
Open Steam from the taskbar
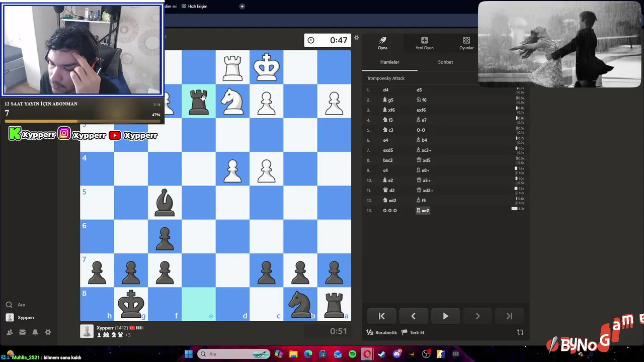(x=382, y=354)
